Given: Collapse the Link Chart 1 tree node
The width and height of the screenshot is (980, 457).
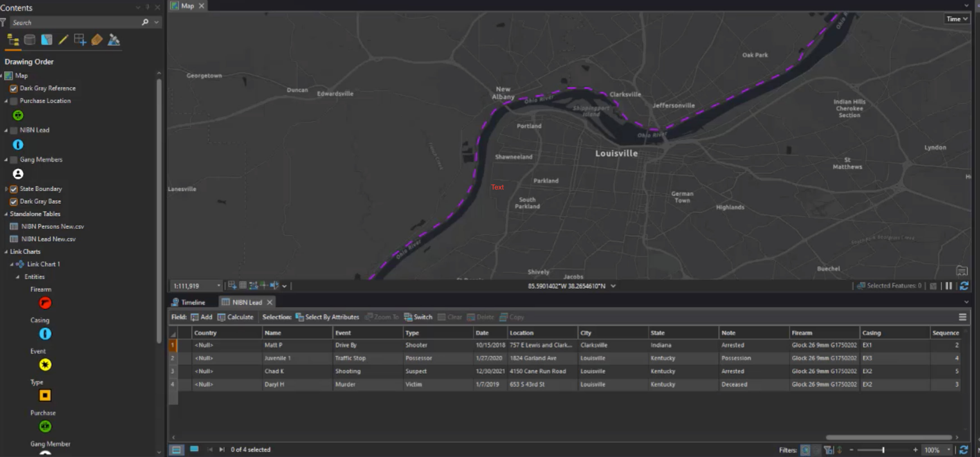Looking at the screenshot, I should pos(12,264).
